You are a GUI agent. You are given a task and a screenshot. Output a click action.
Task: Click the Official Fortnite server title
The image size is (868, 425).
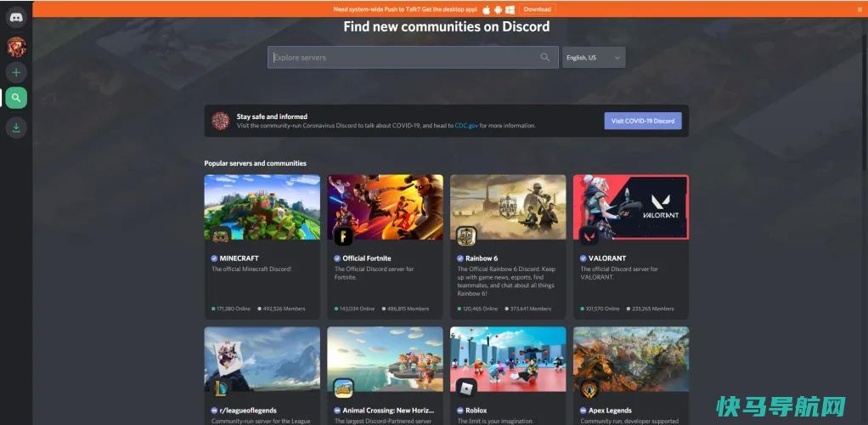[366, 258]
